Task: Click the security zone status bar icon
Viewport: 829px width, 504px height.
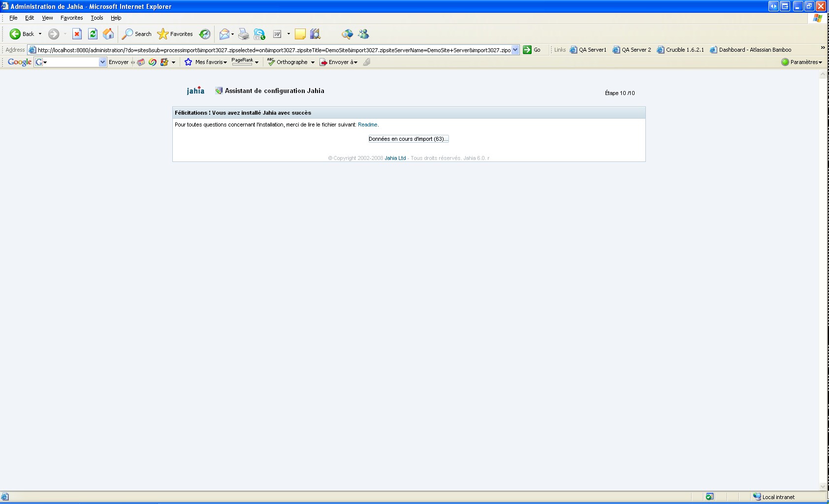Action: 757,497
